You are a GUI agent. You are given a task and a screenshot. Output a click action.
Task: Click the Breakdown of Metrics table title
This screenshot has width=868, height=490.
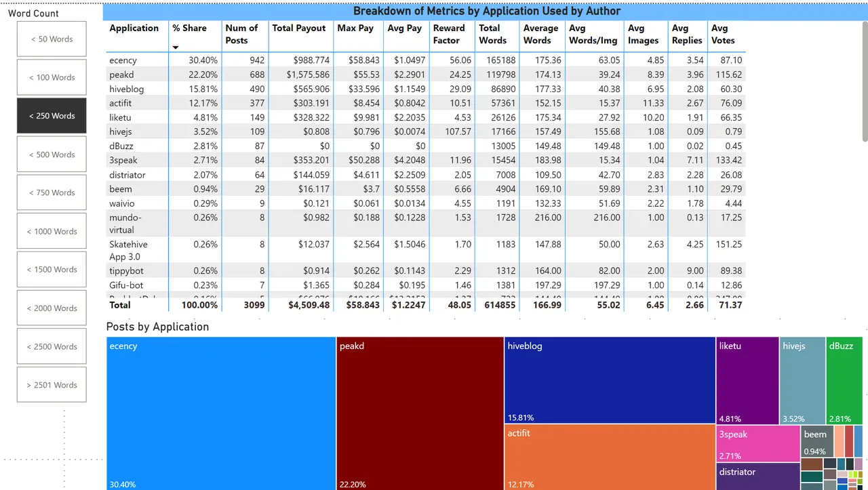tap(487, 11)
